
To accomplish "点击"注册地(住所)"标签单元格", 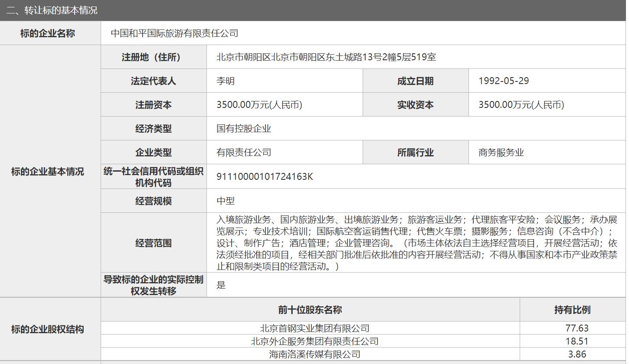I will point(154,57).
